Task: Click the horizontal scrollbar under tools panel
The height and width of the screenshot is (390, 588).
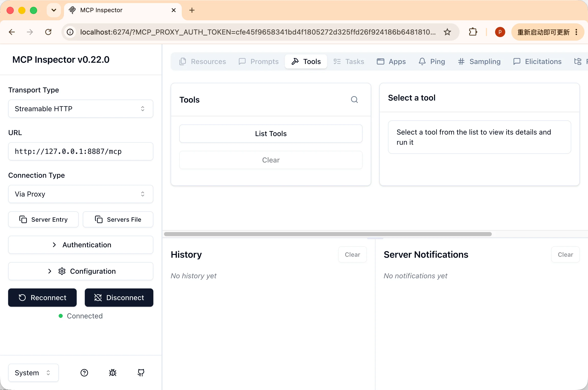Action: (x=328, y=234)
